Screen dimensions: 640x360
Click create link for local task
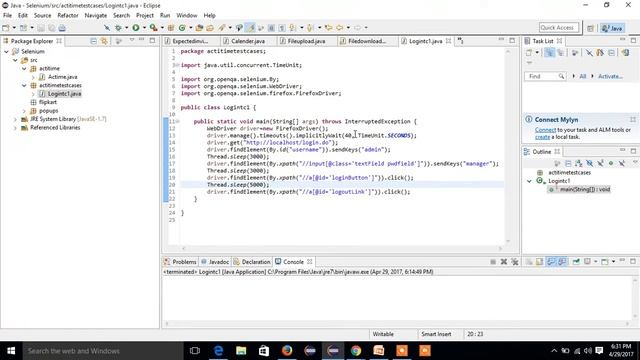542,137
